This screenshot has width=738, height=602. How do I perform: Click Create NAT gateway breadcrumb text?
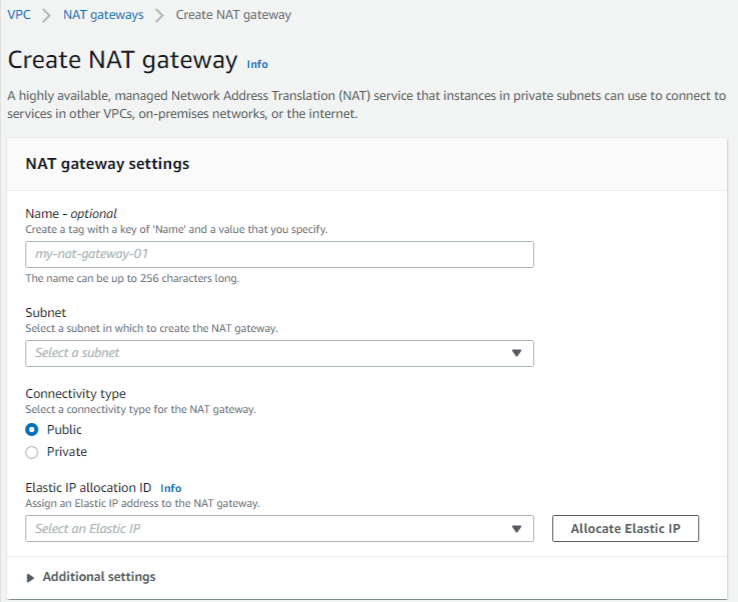[x=233, y=15]
